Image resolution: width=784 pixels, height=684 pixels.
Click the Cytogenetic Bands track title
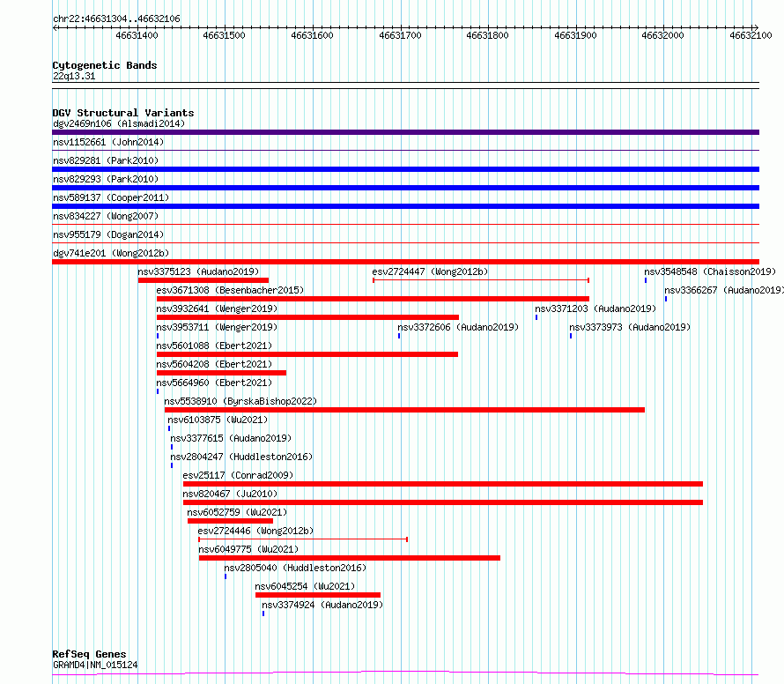coord(105,65)
